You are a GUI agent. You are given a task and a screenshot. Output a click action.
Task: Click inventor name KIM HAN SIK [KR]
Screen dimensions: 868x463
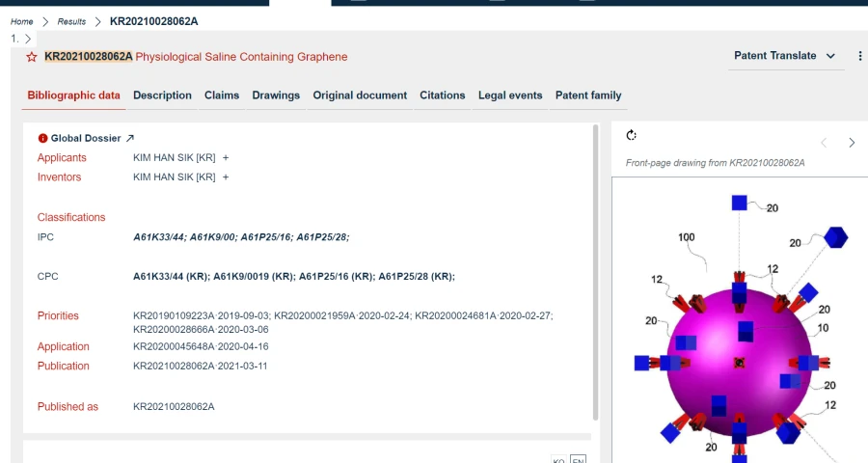pos(174,177)
